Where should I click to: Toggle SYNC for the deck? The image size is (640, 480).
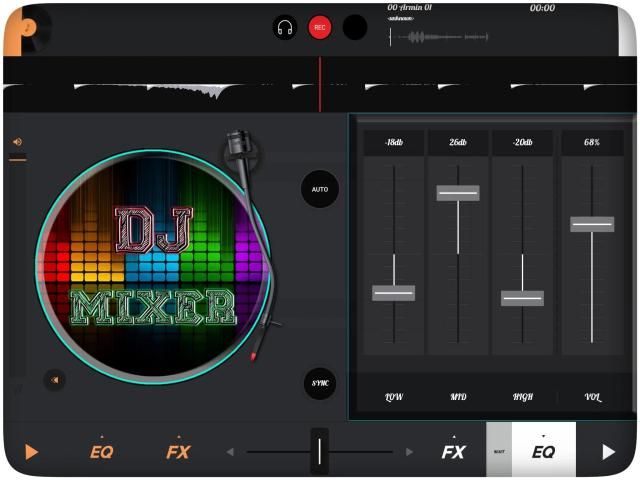click(320, 383)
